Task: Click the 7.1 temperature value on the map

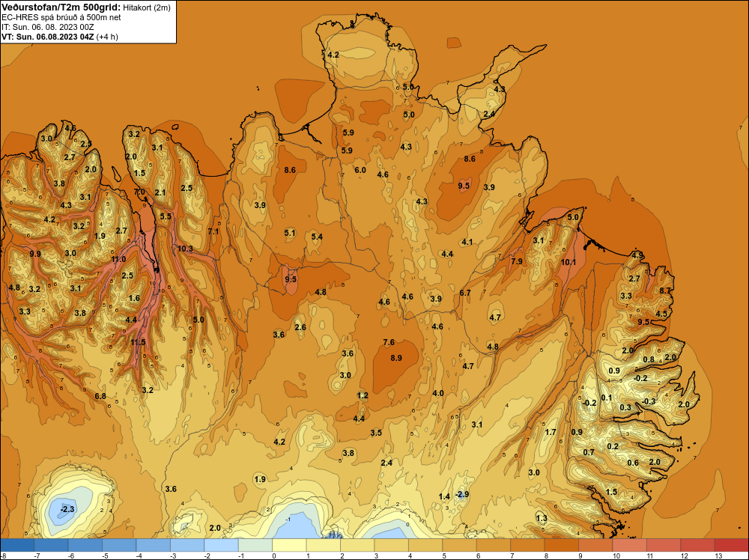Action: 213,231
